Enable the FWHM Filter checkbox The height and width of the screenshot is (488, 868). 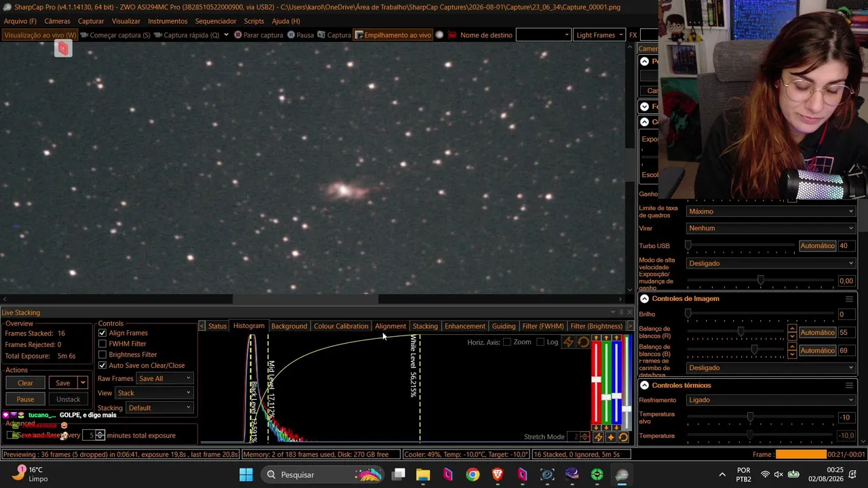102,344
